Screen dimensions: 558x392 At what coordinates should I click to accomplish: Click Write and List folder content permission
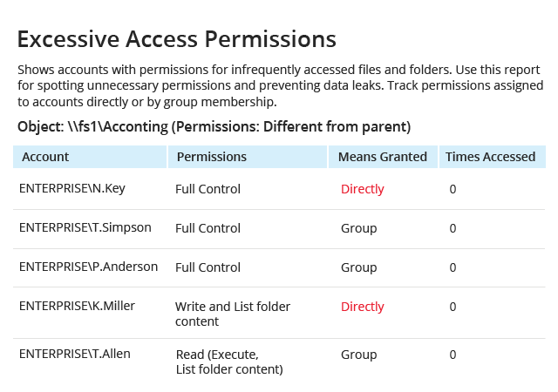tap(233, 314)
